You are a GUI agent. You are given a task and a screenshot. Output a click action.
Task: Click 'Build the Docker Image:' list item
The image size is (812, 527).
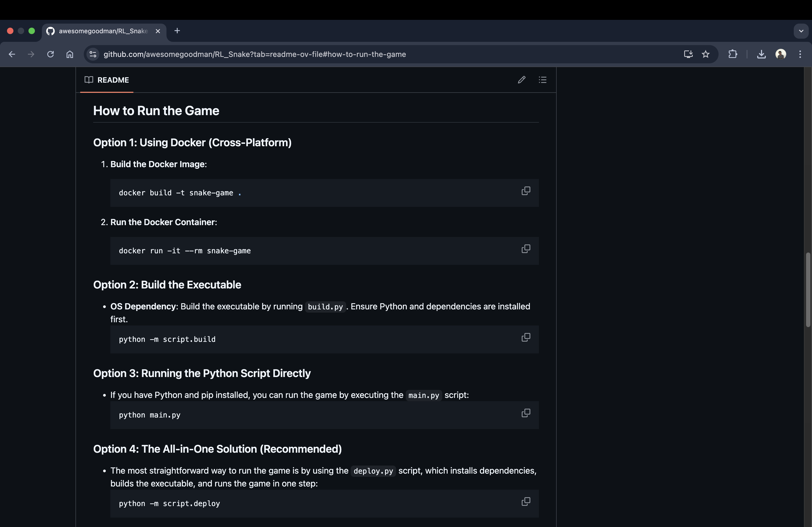pos(159,164)
